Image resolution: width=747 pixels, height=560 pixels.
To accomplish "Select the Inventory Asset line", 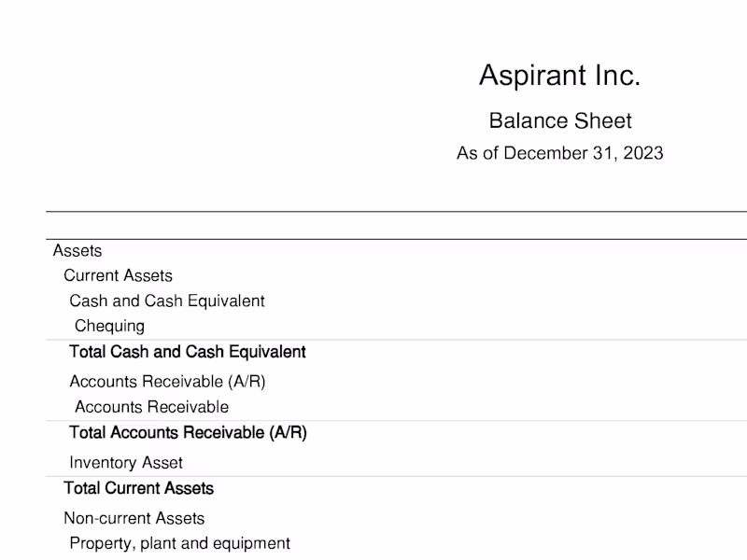I will pos(125,462).
